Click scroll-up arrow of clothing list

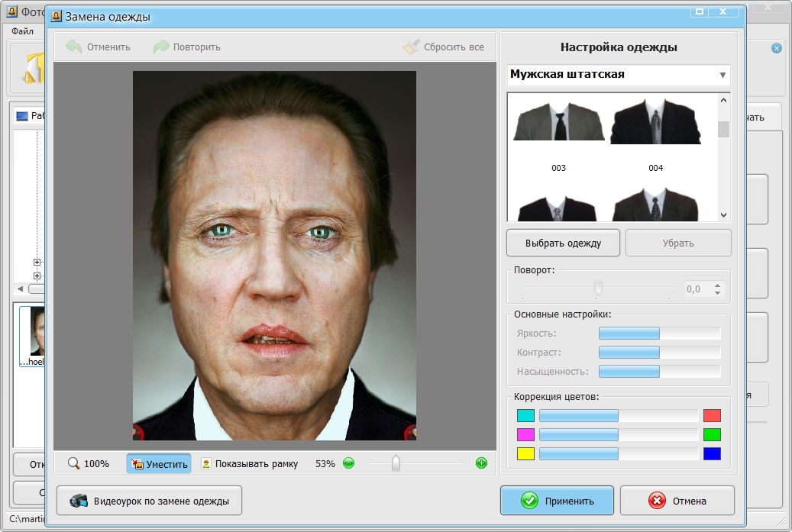723,101
